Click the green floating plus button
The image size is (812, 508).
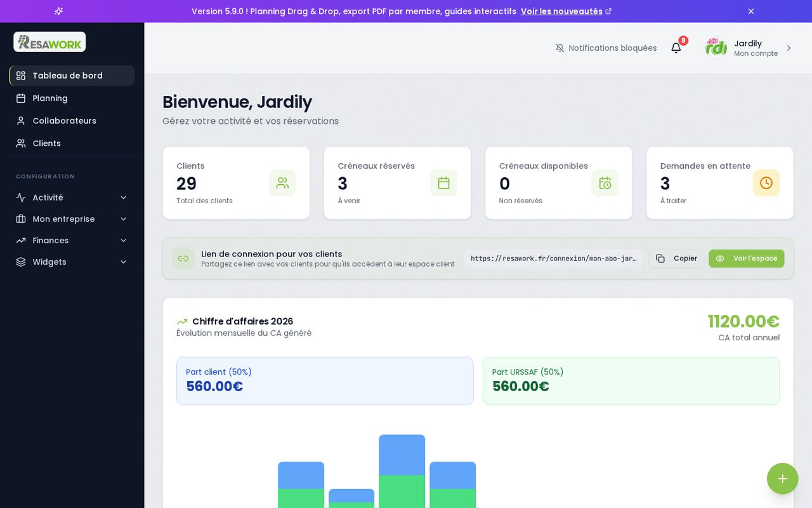[783, 479]
